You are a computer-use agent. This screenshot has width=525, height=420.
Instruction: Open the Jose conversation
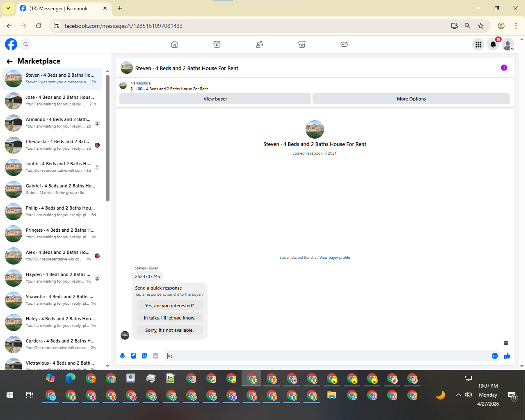[52, 100]
